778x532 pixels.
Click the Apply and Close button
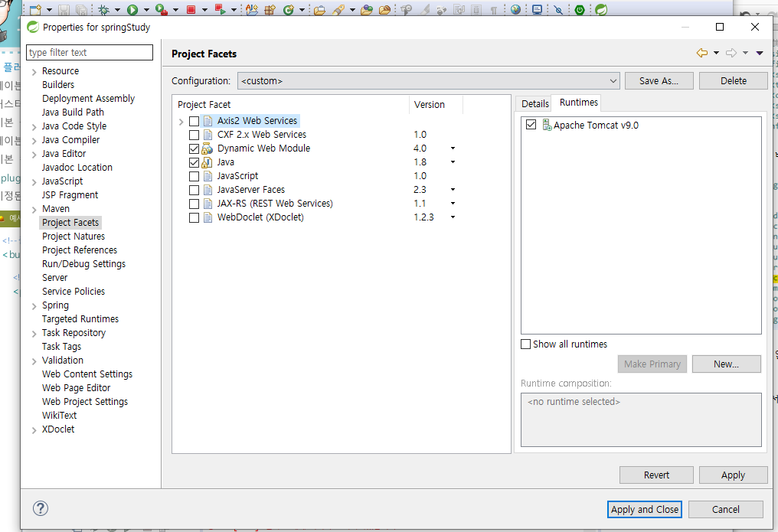[x=645, y=509]
